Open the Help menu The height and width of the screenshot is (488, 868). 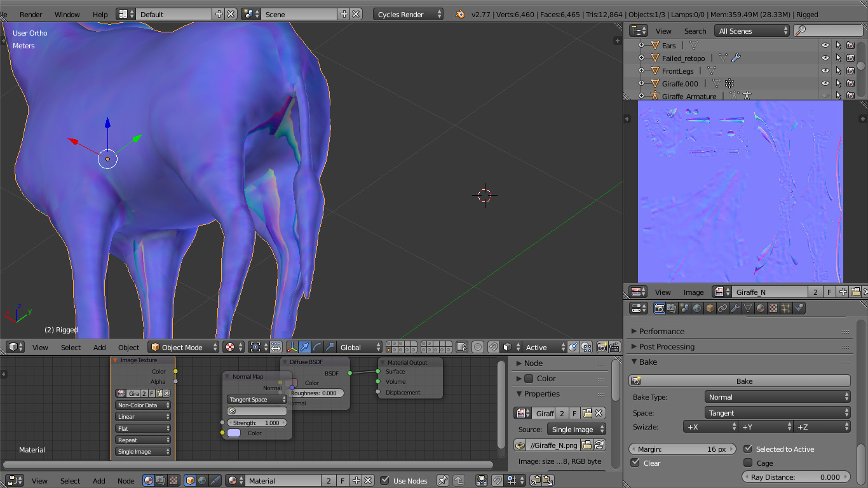pyautogui.click(x=100, y=14)
